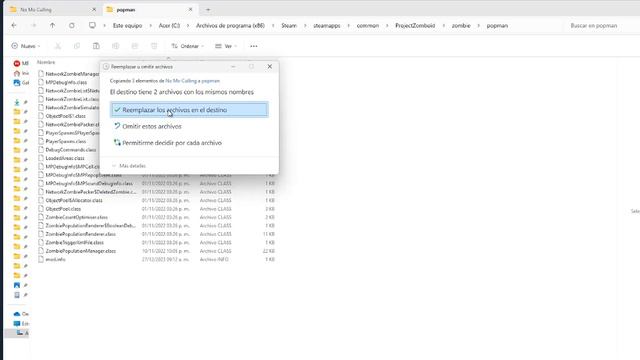
Task: Navigate to ProjectZomboid breadcrumb
Action: [415, 25]
